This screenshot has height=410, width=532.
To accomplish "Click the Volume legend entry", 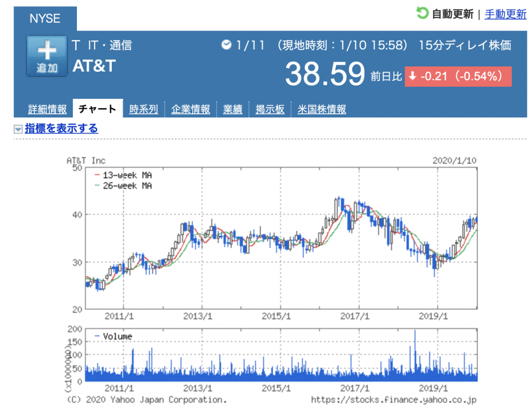I will point(114,336).
